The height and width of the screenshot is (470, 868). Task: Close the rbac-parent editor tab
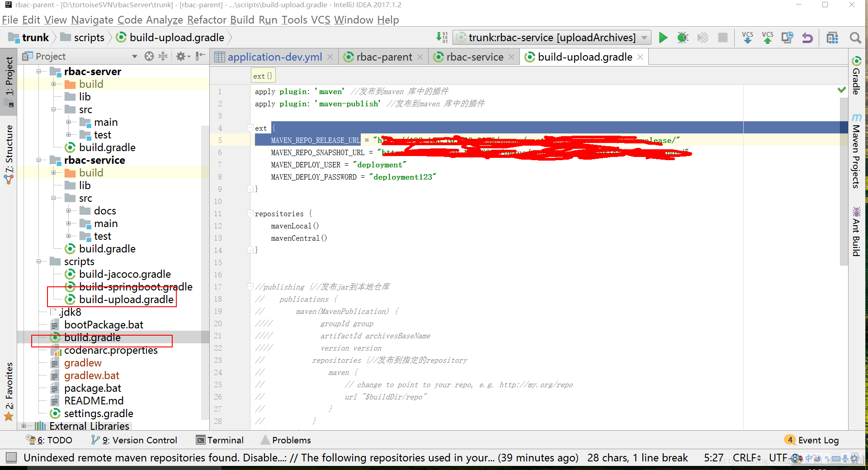pos(420,57)
